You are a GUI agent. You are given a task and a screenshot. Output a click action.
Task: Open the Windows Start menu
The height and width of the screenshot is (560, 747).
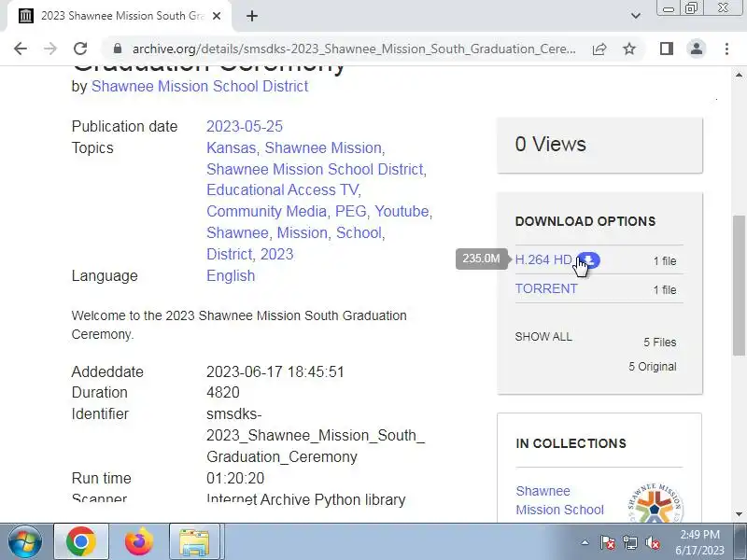coord(25,542)
